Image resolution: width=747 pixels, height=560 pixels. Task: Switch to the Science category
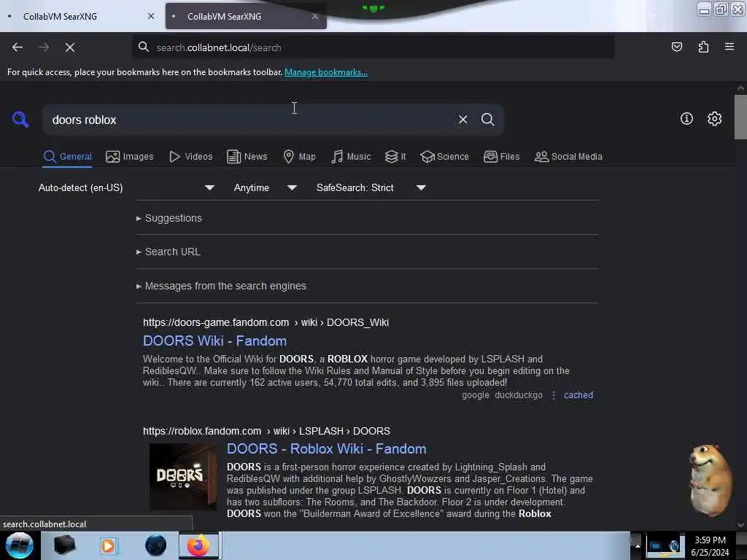coord(444,157)
